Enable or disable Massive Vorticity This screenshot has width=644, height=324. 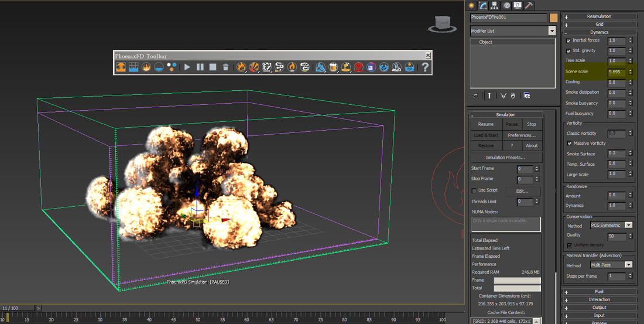[570, 144]
